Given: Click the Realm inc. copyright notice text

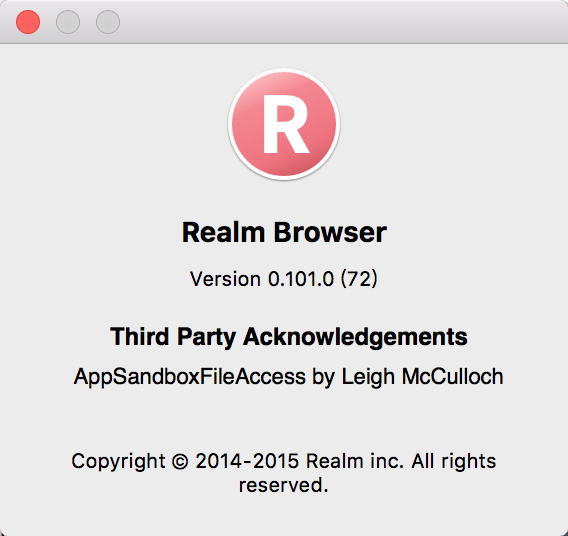Looking at the screenshot, I should (284, 473).
